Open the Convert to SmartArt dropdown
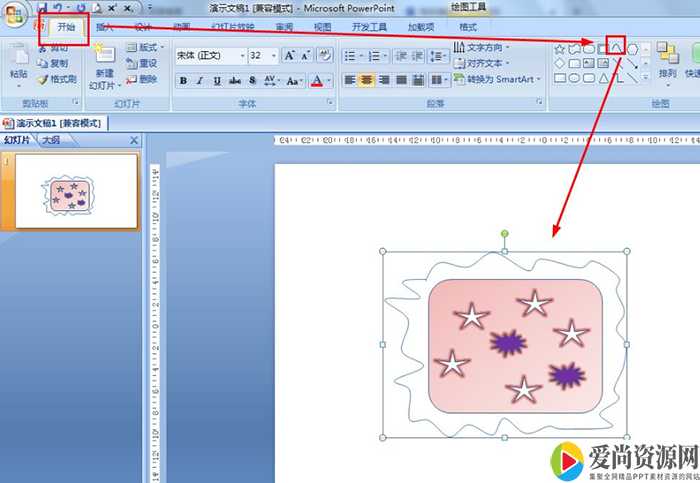 [x=494, y=79]
